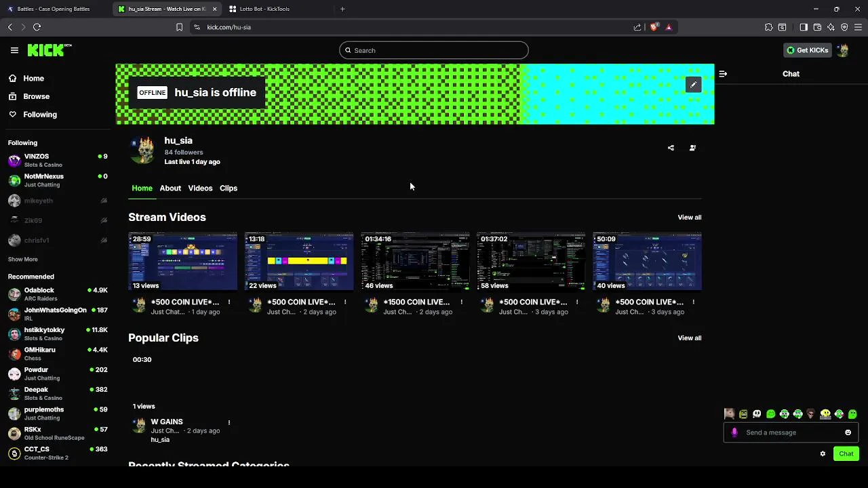Go to Home in the sidebar
Image resolution: width=868 pixels, height=488 pixels.
pos(26,79)
